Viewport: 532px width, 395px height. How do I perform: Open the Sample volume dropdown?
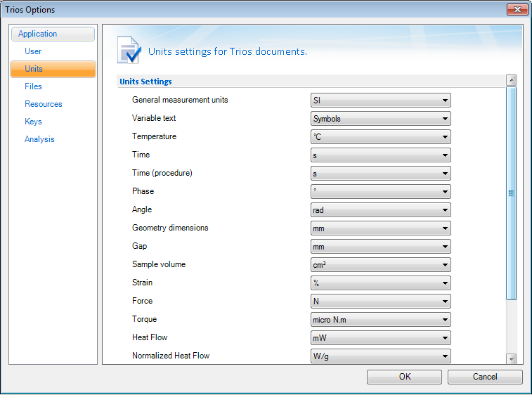click(381, 265)
